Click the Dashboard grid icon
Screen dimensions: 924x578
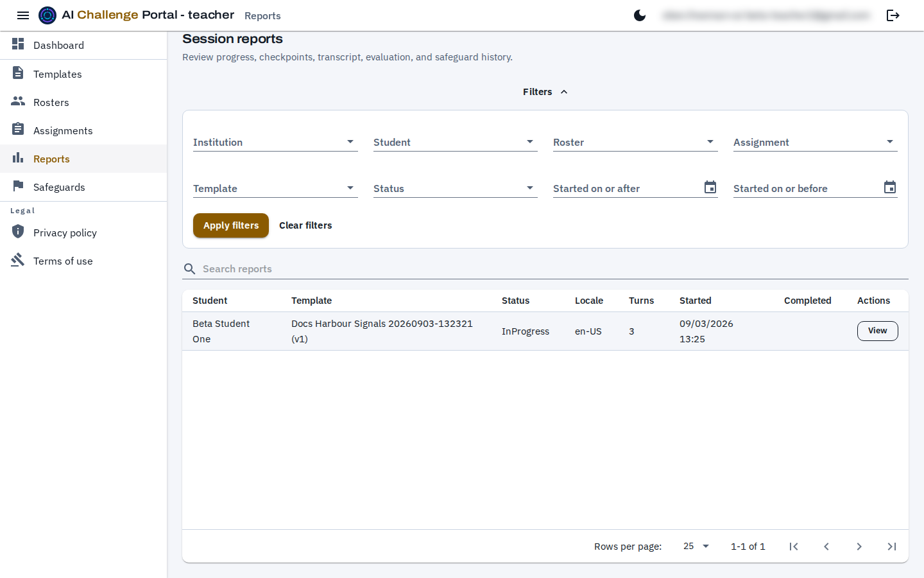pos(18,44)
